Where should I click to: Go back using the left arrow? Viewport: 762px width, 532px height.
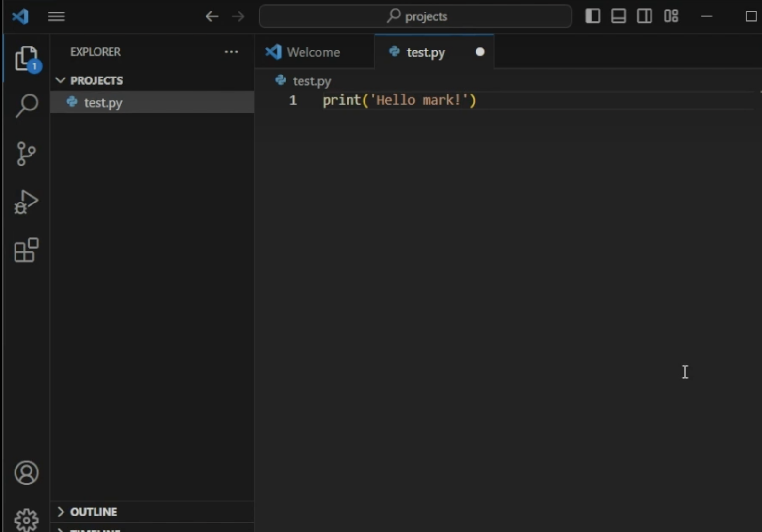pos(212,16)
